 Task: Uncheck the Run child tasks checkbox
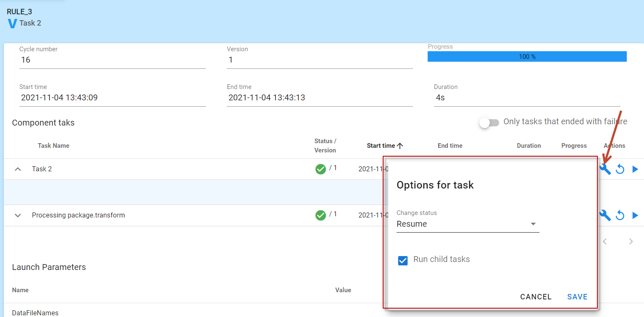[403, 261]
